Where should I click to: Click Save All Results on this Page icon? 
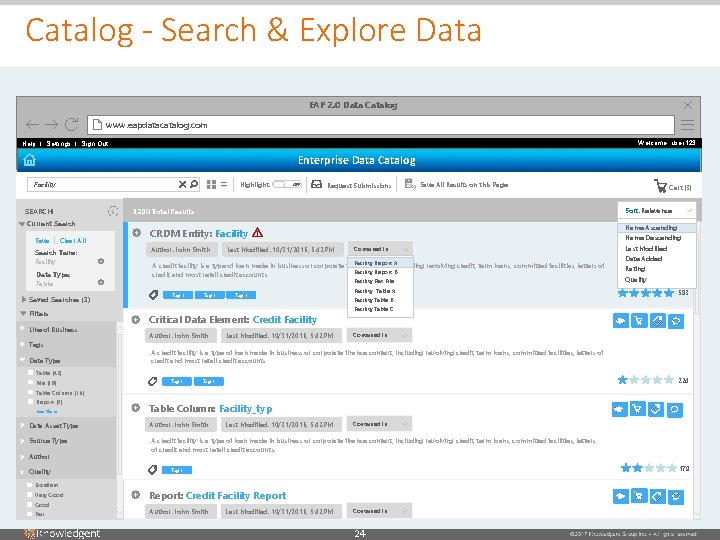coord(410,184)
